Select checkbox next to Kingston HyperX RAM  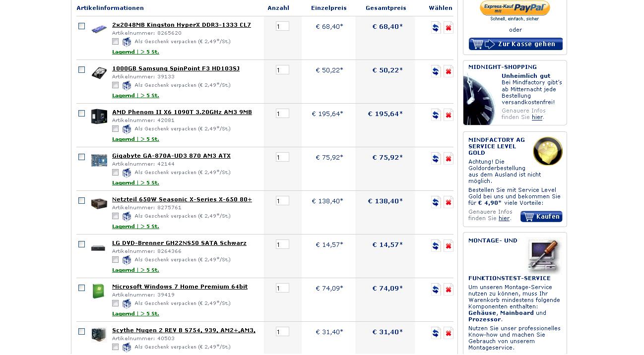point(82,26)
